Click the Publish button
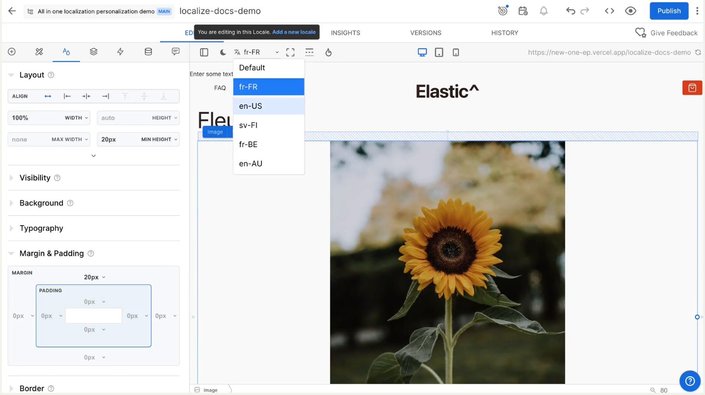This screenshot has height=395, width=705. 669,11
